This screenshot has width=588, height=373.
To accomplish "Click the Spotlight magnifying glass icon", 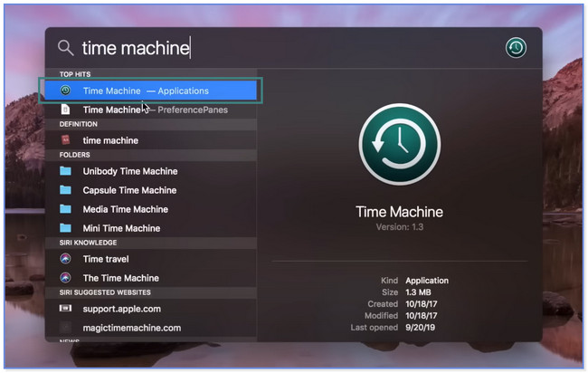I will click(66, 48).
